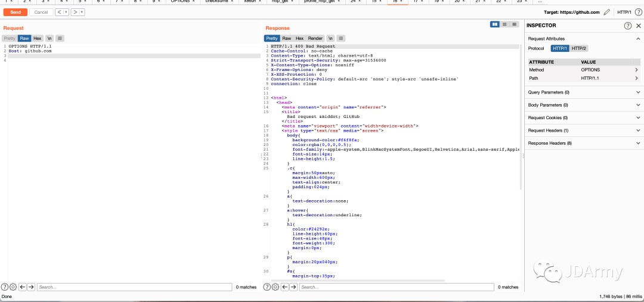Click the Cancel button
Viewport: 644px width, 302px height.
coord(41,13)
